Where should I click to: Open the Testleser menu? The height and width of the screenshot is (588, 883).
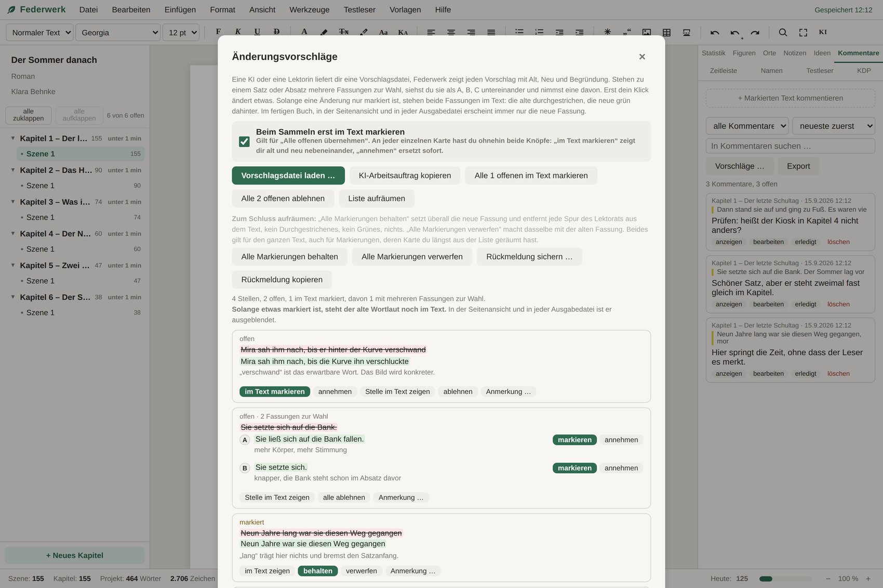(x=359, y=9)
